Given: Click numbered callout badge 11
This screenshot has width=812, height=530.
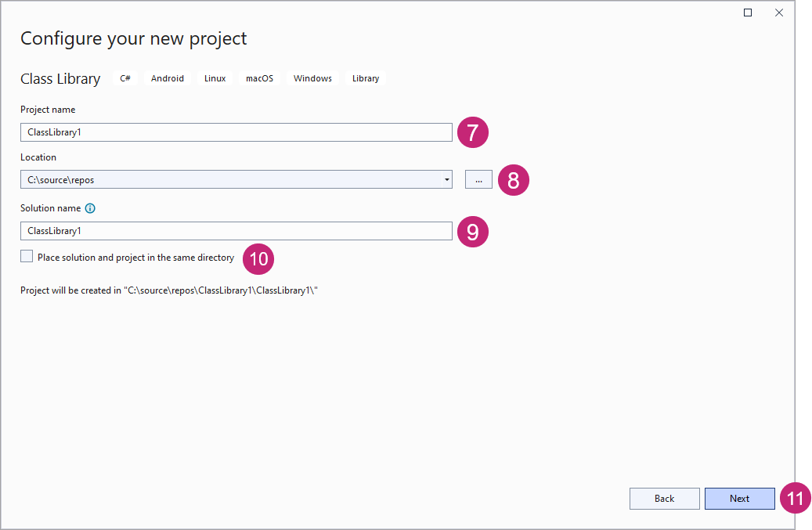Looking at the screenshot, I should [796, 499].
